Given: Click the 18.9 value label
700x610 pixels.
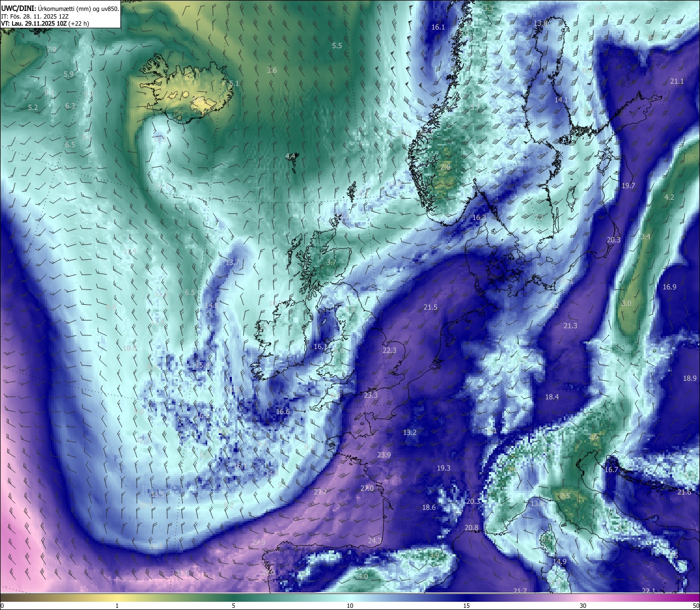Looking at the screenshot, I should point(690,379).
